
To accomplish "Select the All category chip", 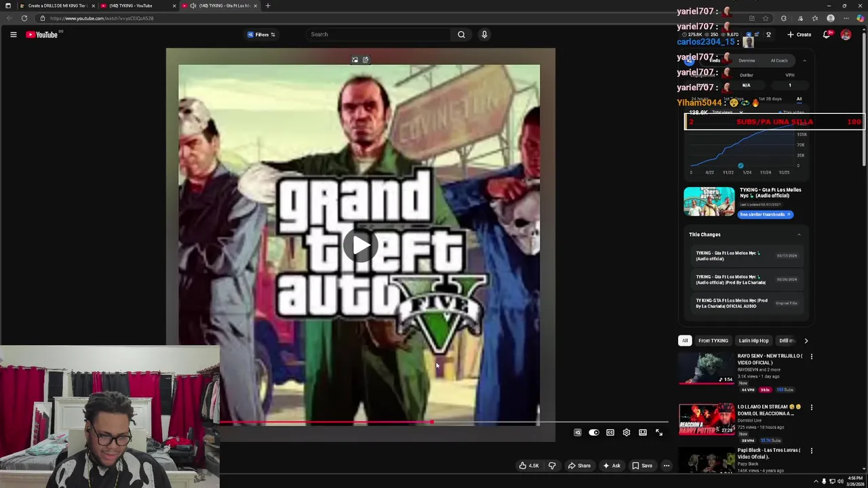I will pyautogui.click(x=685, y=341).
